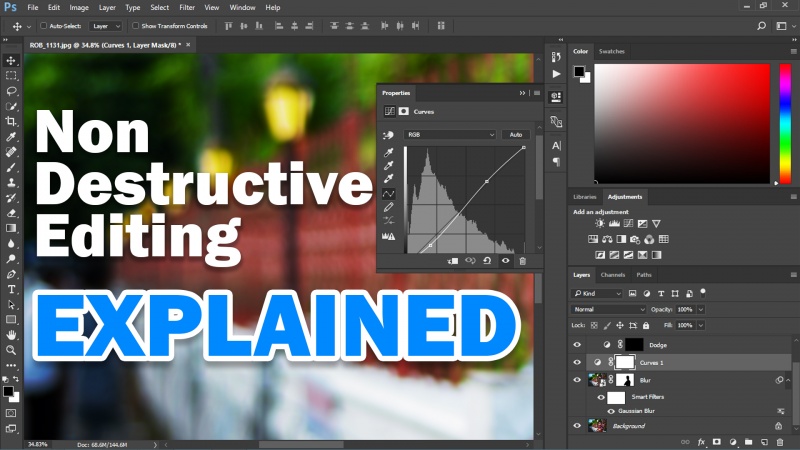The height and width of the screenshot is (450, 800).
Task: Delete the Curves adjustment via trash icon
Action: pyautogui.click(x=522, y=261)
